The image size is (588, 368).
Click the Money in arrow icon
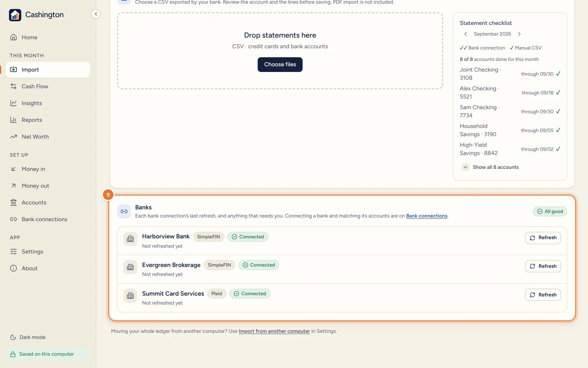point(13,169)
